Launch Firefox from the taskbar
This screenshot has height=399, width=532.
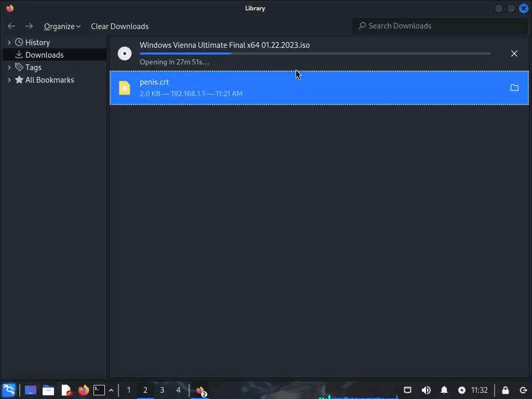(x=84, y=390)
